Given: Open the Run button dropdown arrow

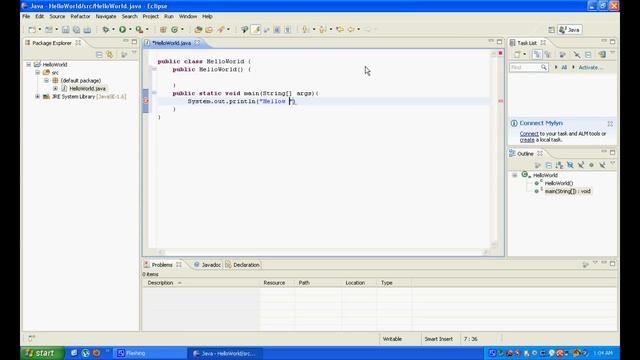Looking at the screenshot, I should tap(130, 29).
